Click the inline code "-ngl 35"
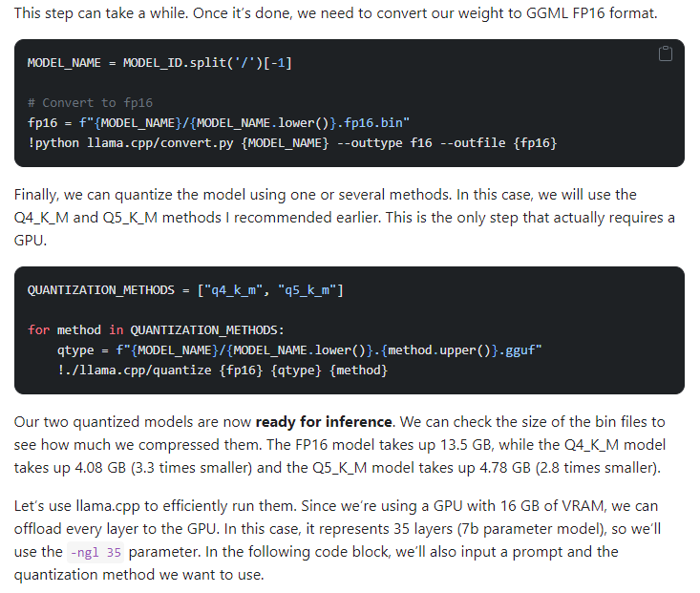Image resolution: width=700 pixels, height=593 pixels. pos(95,552)
